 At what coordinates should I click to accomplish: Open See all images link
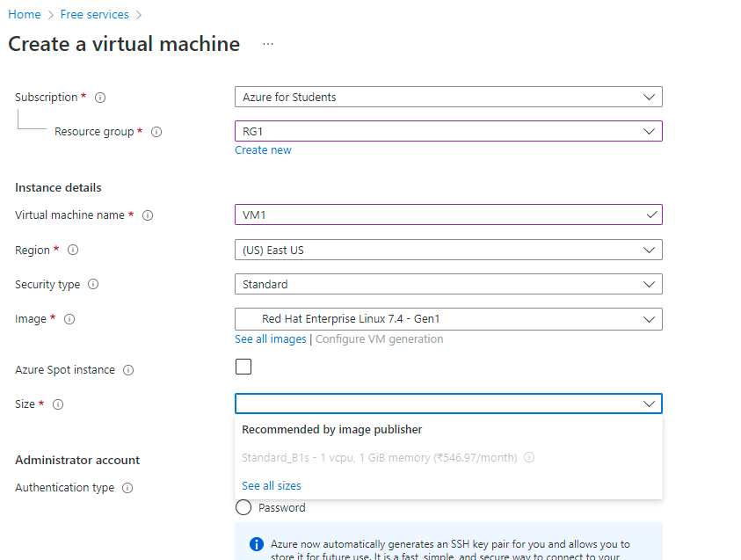click(271, 338)
